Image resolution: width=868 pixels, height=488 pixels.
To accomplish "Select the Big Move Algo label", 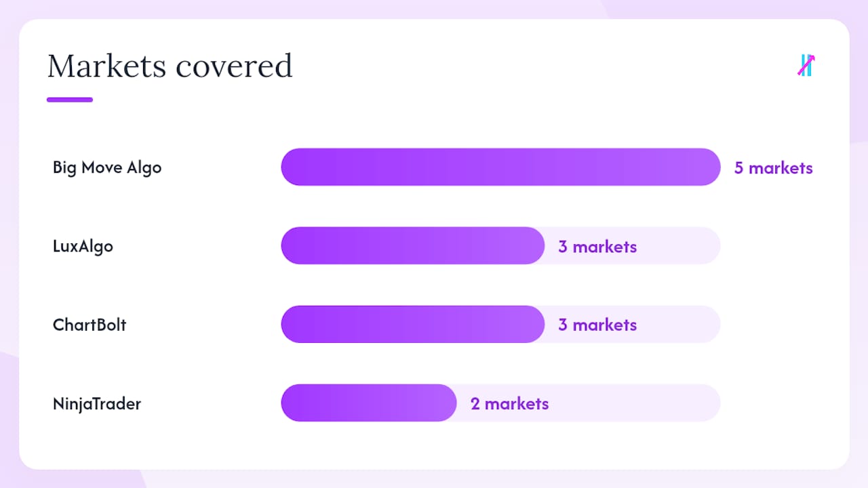I will 107,167.
